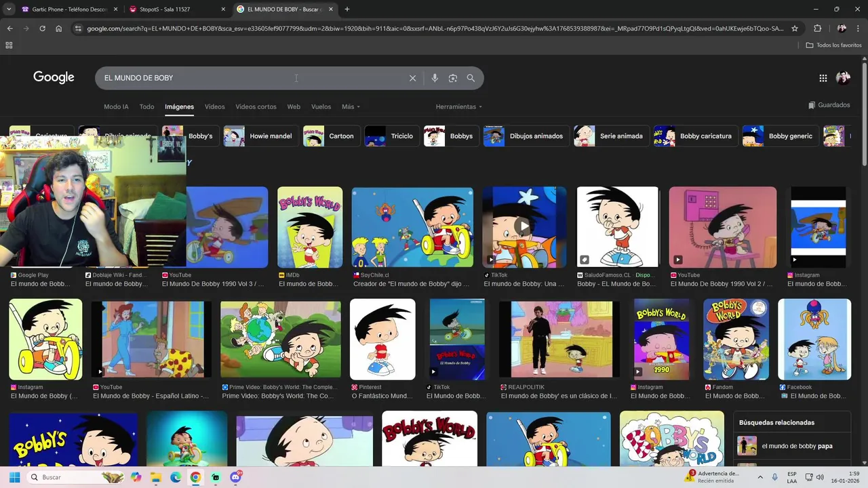
Task: Open Discord from the taskbar
Action: point(235,477)
